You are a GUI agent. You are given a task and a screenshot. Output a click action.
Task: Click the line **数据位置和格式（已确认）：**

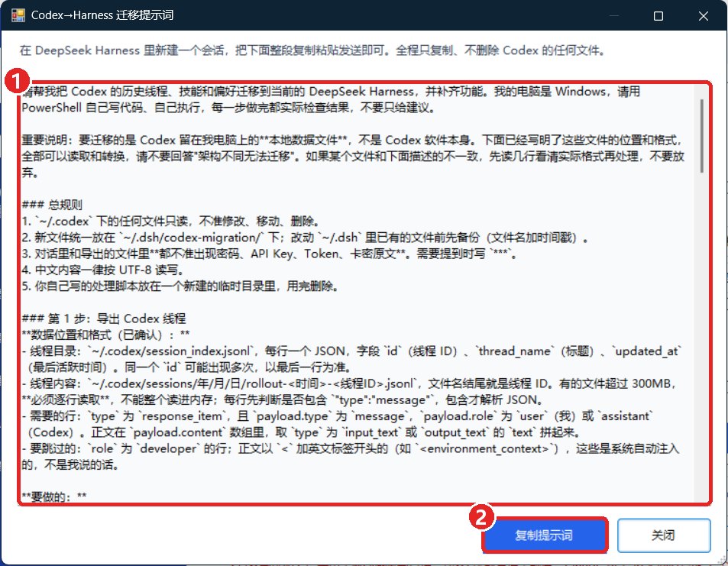coord(105,335)
